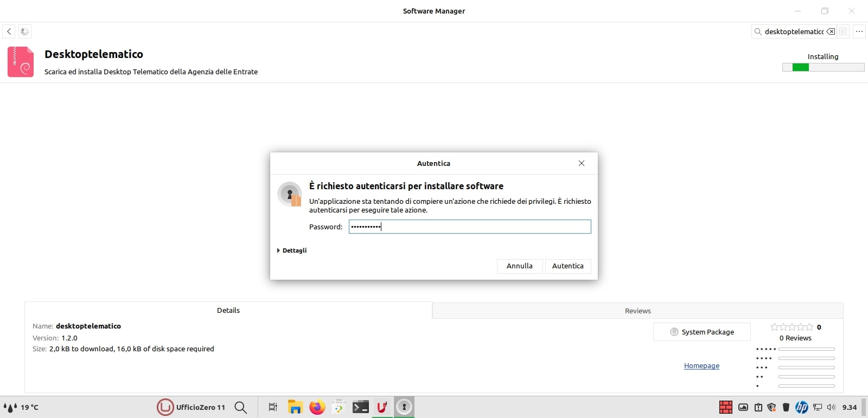868x418 pixels.
Task: Launch Firefox from the taskbar
Action: 317,407
